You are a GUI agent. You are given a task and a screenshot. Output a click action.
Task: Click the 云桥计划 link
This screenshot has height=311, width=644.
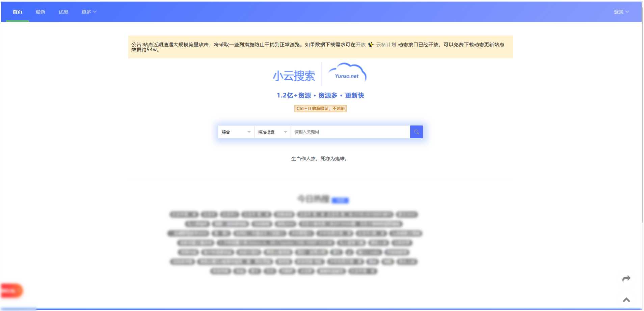(386, 45)
